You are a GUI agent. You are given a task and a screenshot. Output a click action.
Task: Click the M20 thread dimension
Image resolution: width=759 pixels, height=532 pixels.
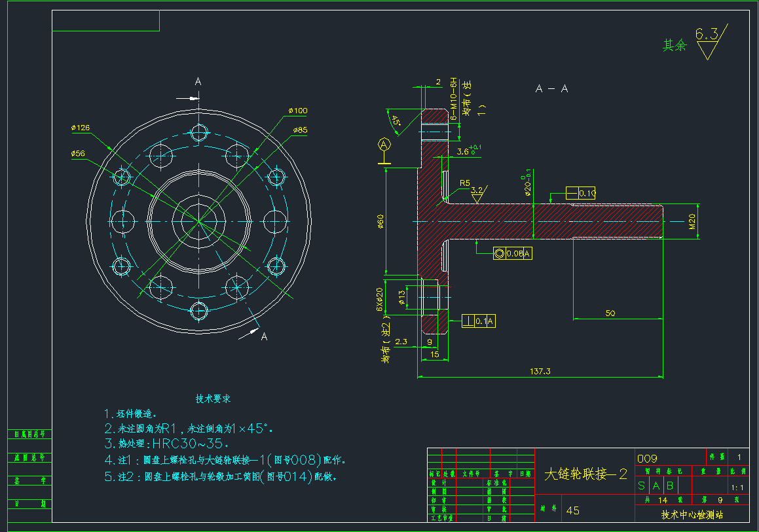tap(692, 221)
